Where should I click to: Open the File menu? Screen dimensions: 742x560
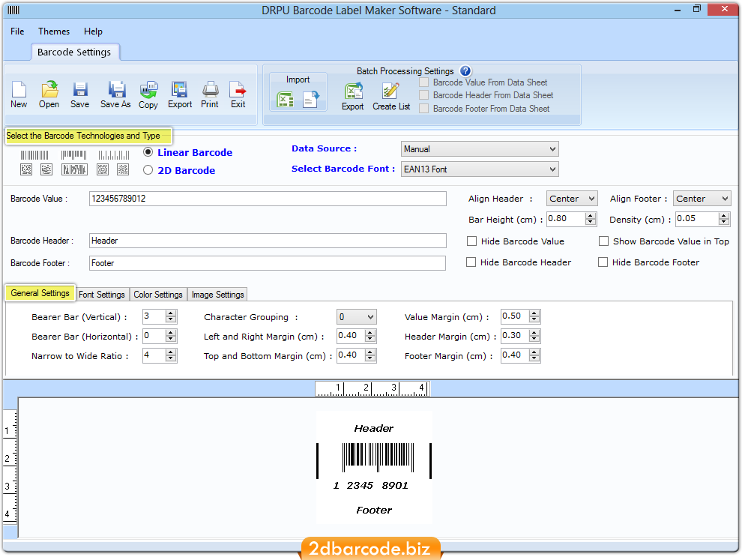17,31
